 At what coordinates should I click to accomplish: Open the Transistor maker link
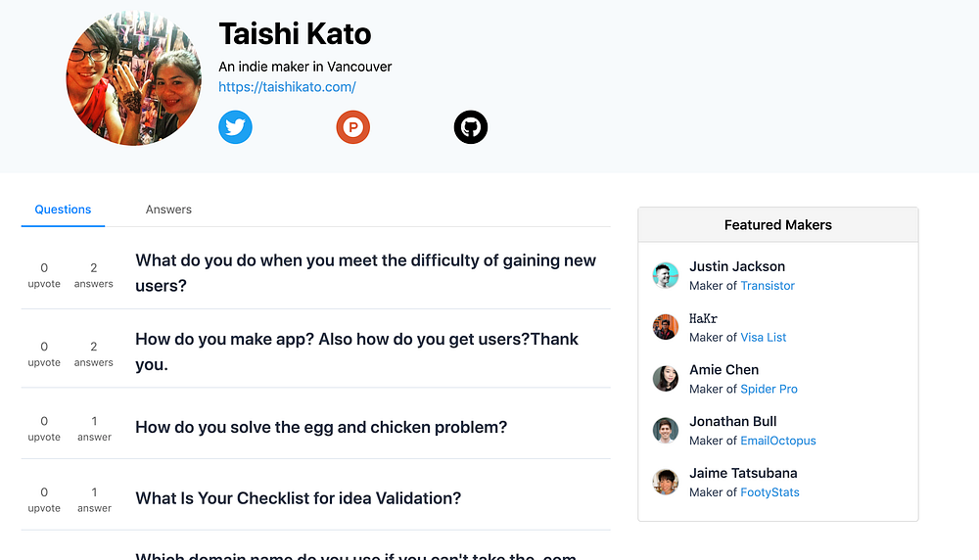pyautogui.click(x=768, y=286)
